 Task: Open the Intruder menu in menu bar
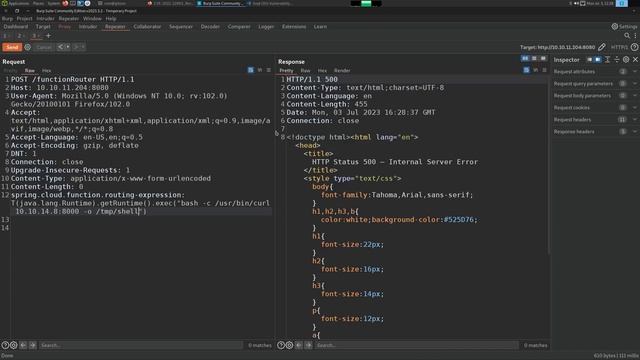click(x=45, y=18)
